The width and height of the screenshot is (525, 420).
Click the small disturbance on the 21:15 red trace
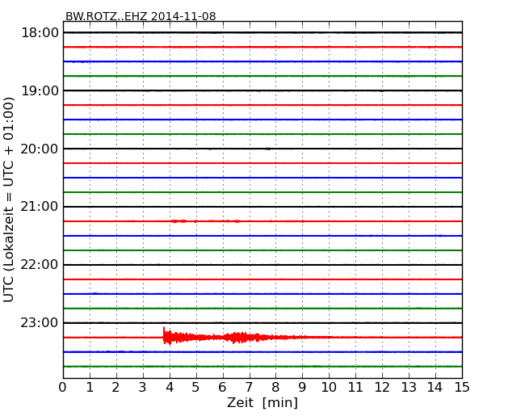206,221
